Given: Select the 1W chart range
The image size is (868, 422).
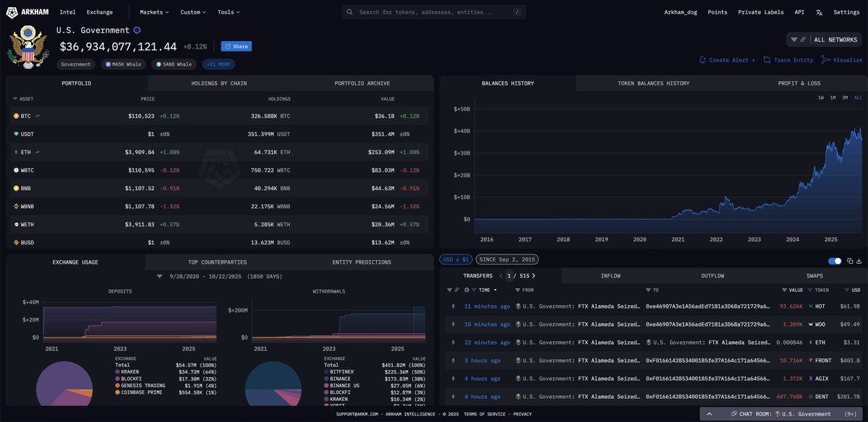Looking at the screenshot, I should [x=822, y=98].
